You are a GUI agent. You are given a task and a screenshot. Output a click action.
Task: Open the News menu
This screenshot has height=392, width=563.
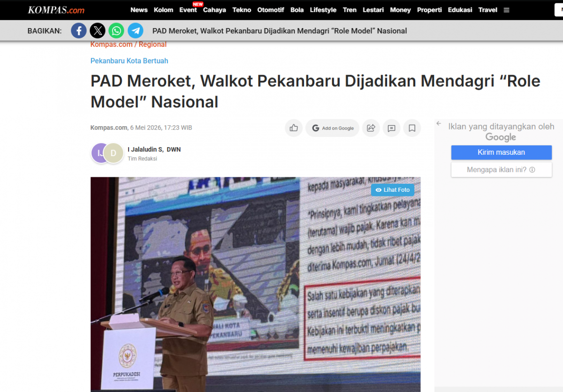139,10
